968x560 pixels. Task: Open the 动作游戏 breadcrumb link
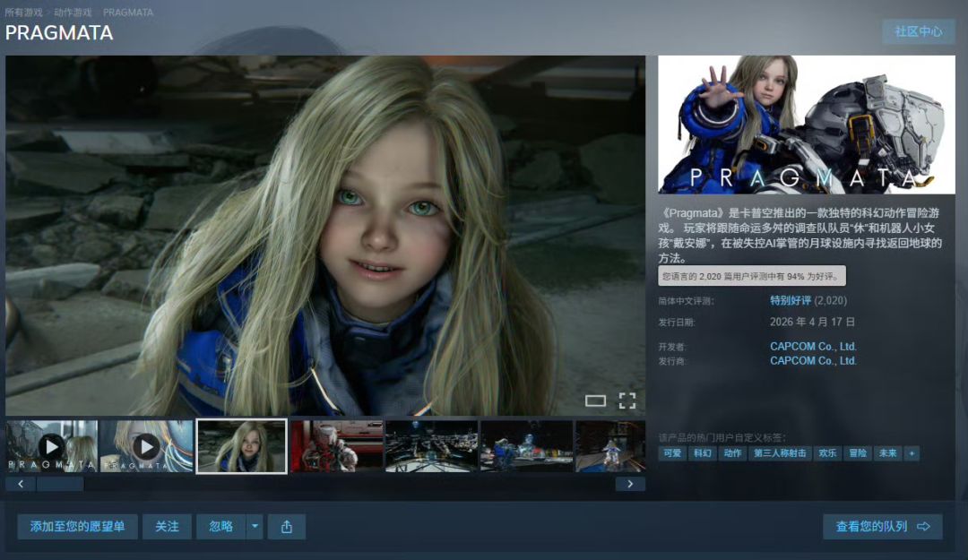pos(73,13)
